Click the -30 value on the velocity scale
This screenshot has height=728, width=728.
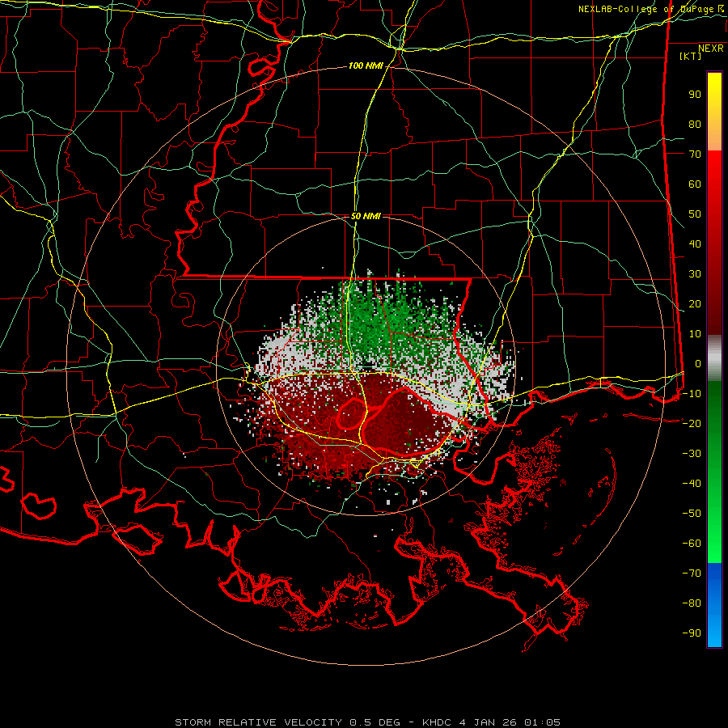[x=692, y=454]
